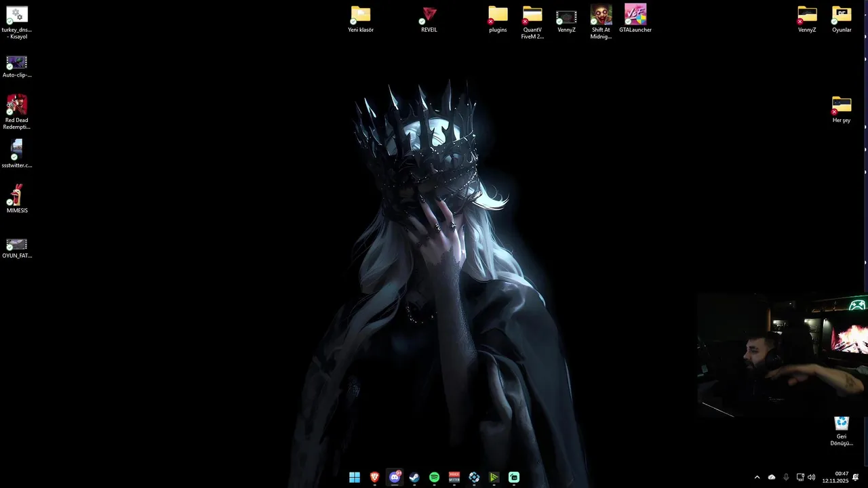Open the notification bell icon
Image resolution: width=868 pixels, height=488 pixels.
(x=856, y=477)
